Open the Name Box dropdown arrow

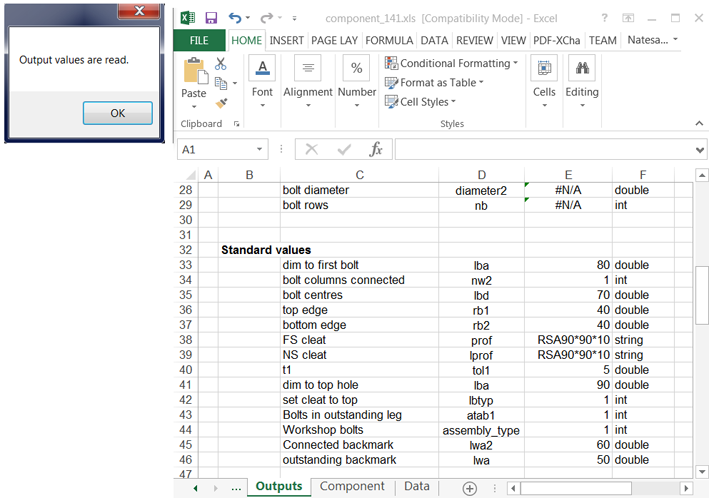[x=260, y=149]
